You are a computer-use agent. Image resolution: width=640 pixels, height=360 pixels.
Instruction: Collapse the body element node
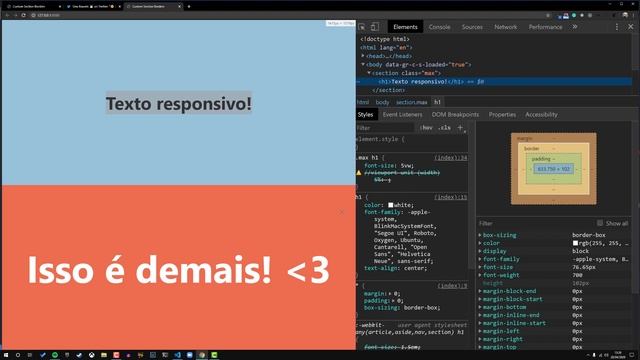(x=362, y=64)
